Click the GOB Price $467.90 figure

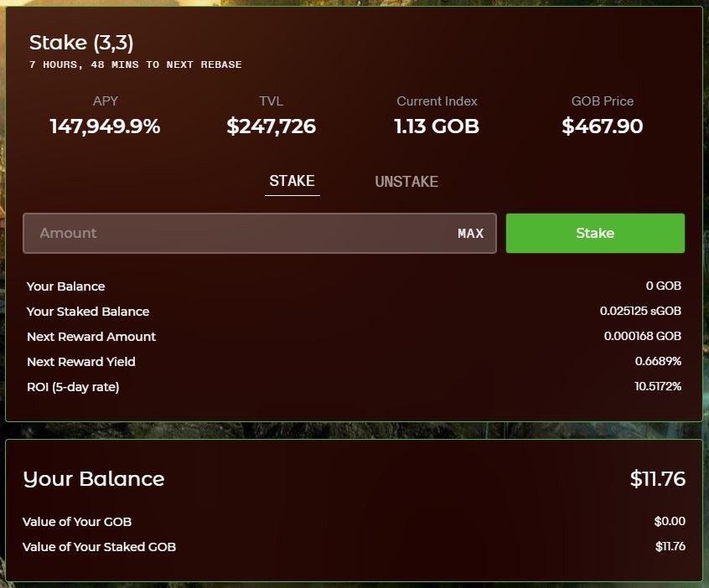tap(603, 126)
